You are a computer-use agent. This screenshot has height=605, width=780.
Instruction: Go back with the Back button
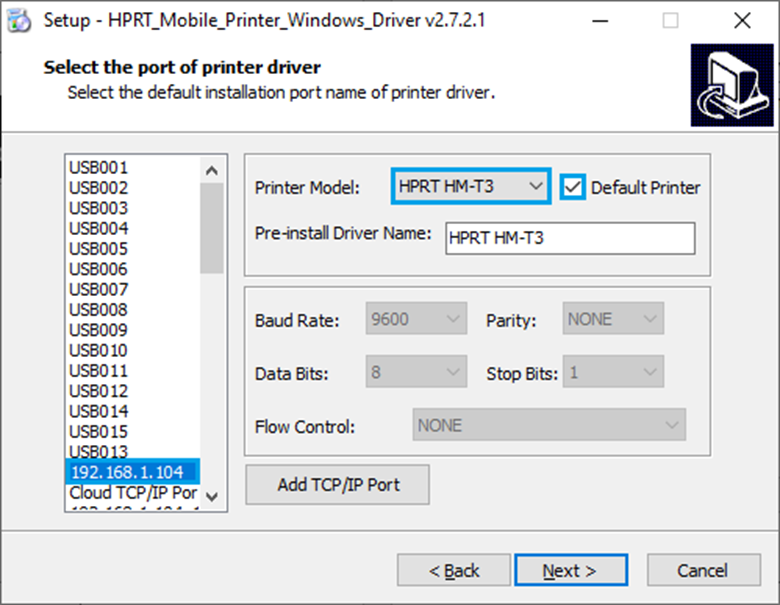[x=454, y=570]
